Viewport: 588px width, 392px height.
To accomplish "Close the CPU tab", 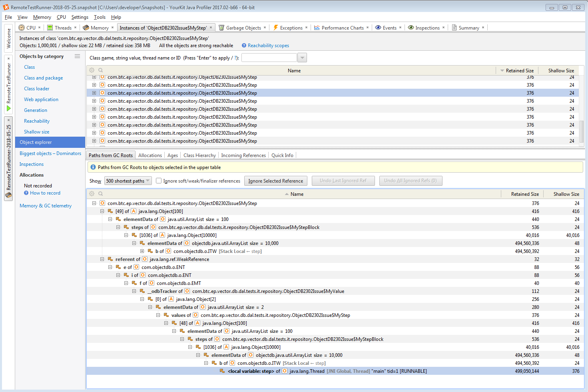I will coord(39,28).
